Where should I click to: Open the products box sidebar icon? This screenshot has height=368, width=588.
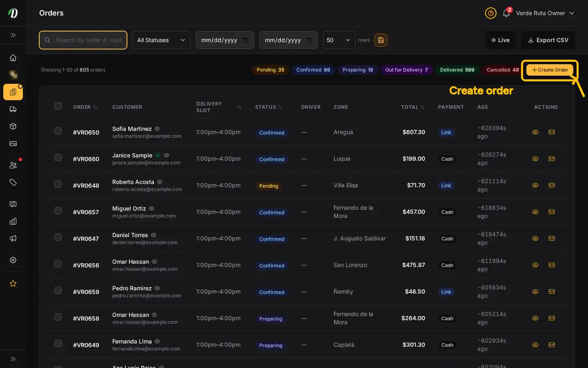click(13, 126)
